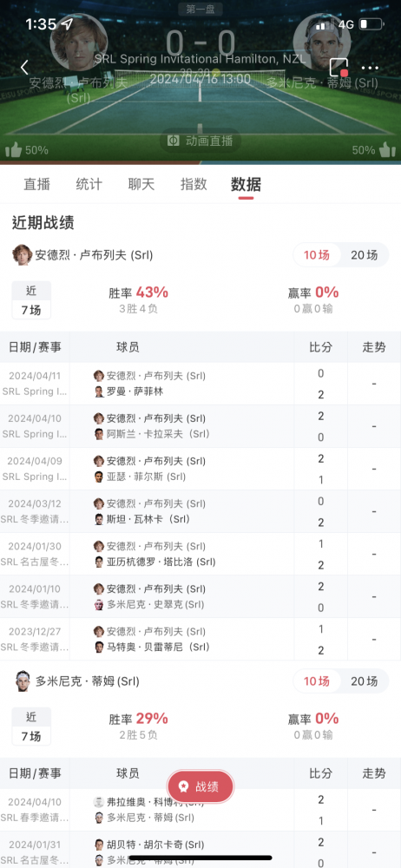This screenshot has width=401, height=868.
Task: Select 10场 for 多米尼克·蒂姆
Action: (x=317, y=681)
